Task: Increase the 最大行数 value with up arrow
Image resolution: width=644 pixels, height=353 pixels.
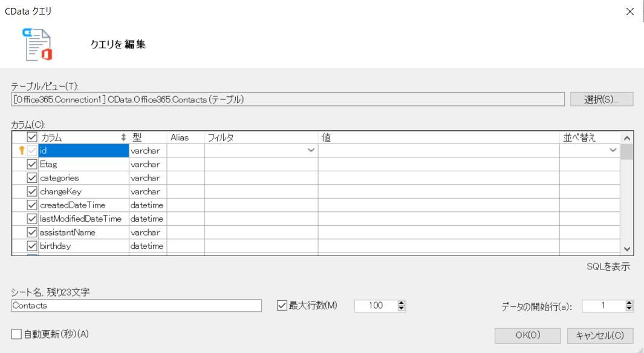Action: click(402, 303)
